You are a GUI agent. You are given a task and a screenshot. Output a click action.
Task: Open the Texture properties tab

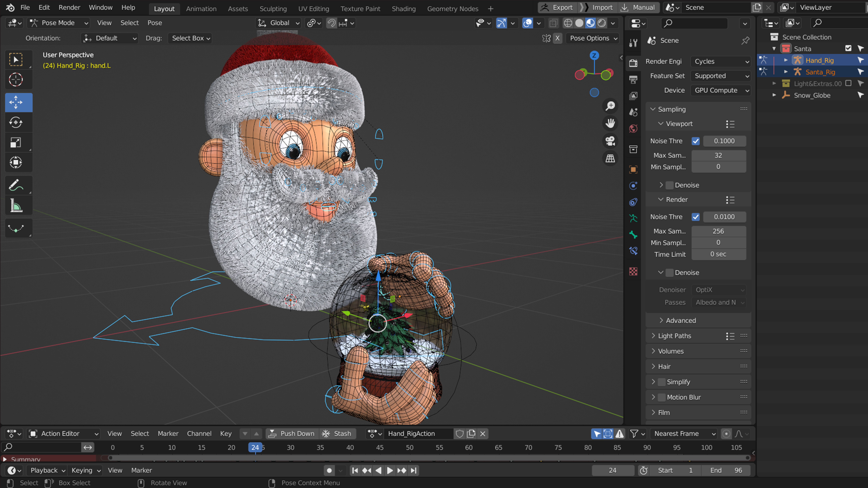click(633, 271)
